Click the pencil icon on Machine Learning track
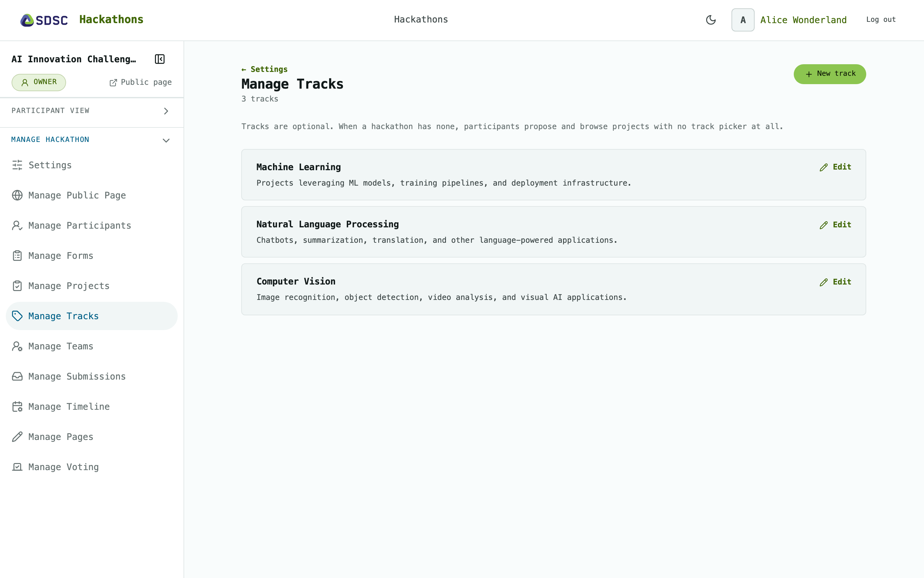This screenshot has width=924, height=578. tap(824, 167)
